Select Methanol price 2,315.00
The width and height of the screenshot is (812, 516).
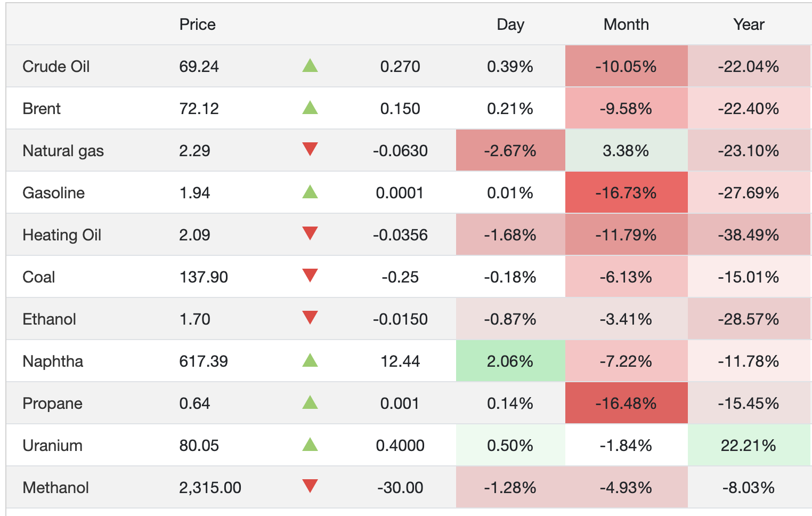(x=210, y=488)
